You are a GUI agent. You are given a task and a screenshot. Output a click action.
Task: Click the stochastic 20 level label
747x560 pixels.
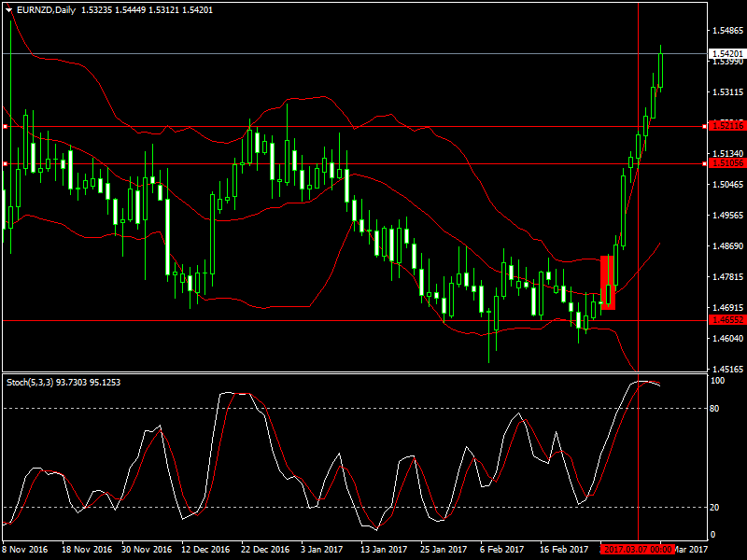point(714,508)
